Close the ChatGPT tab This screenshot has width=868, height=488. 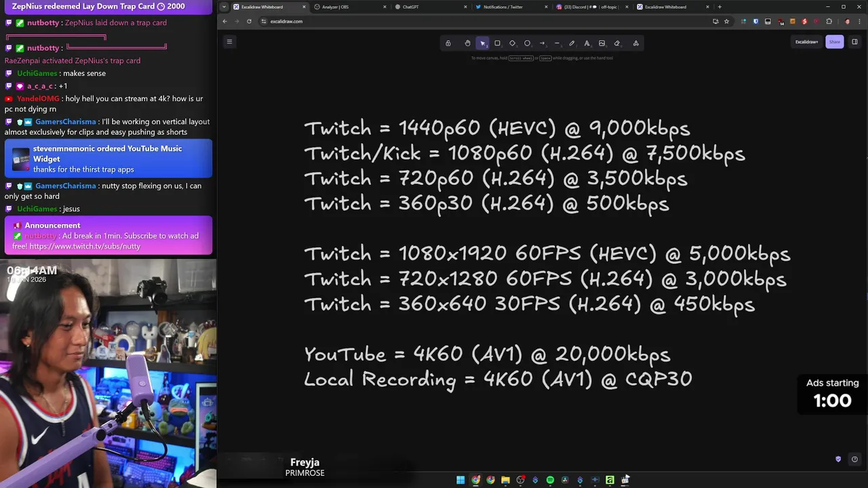(465, 7)
